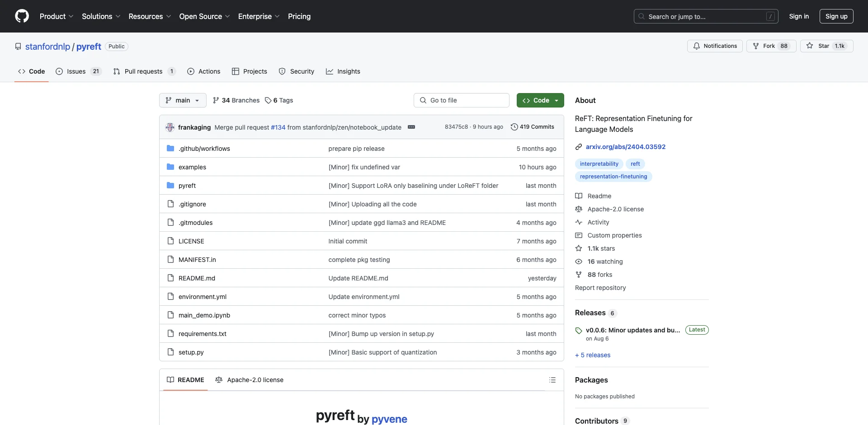Click the requirements.txt file icon
868x425 pixels.
[170, 333]
